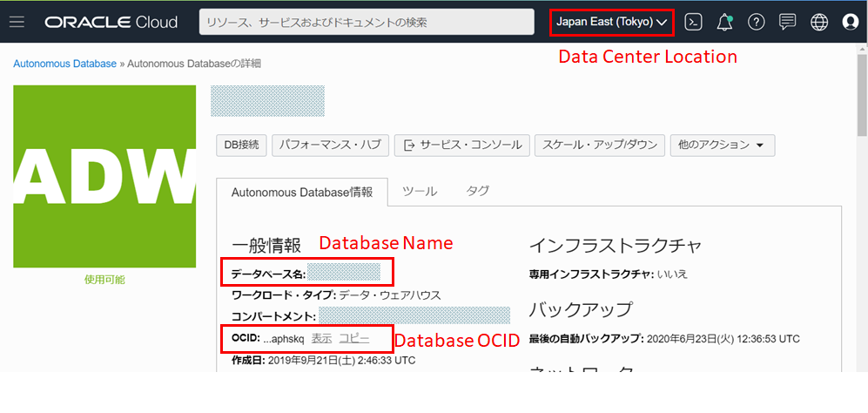
Task: Click the Autonomous Database breadcrumb link
Action: click(64, 64)
